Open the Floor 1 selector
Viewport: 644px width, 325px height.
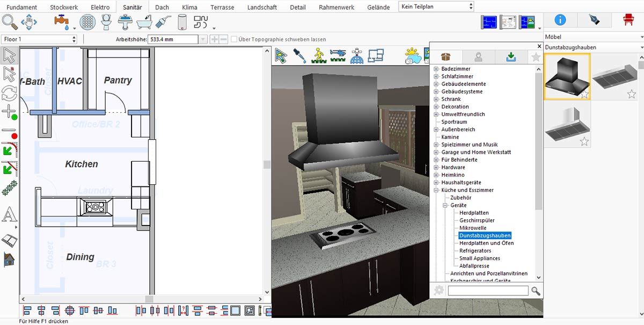point(39,39)
